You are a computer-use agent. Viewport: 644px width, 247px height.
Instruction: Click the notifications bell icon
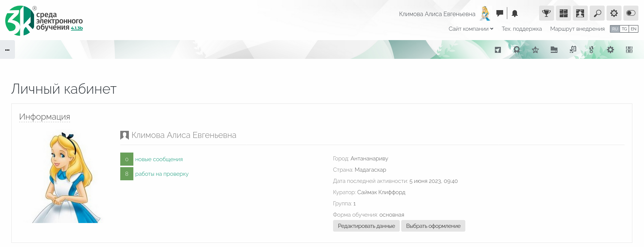(x=515, y=13)
